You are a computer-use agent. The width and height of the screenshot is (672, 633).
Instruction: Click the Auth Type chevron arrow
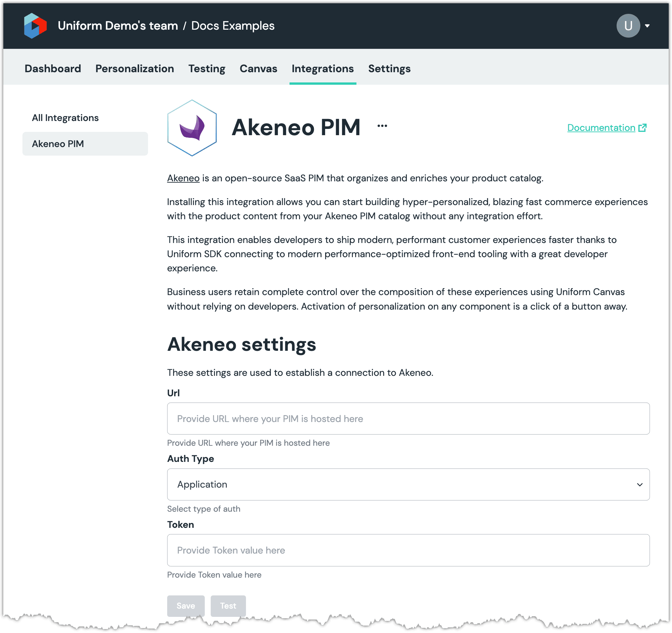(640, 485)
